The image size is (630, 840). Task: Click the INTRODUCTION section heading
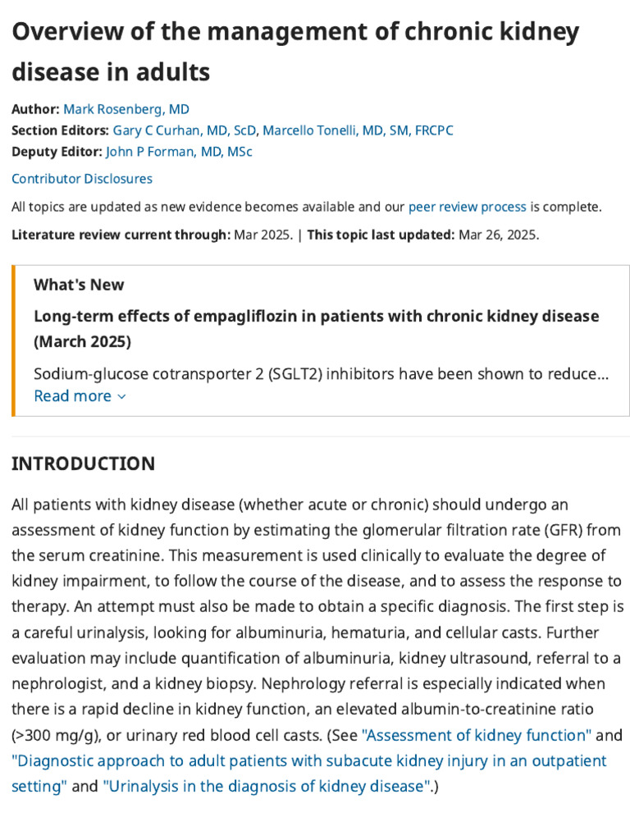point(83,463)
